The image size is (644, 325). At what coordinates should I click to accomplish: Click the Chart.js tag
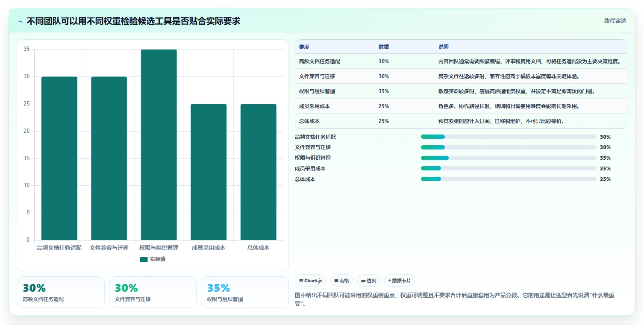point(311,281)
